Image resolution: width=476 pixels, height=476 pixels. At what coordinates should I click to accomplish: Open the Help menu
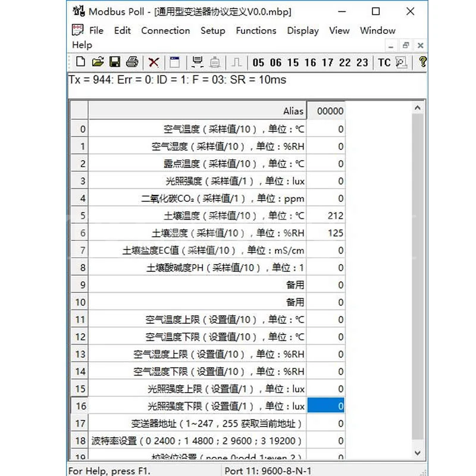[x=82, y=45]
